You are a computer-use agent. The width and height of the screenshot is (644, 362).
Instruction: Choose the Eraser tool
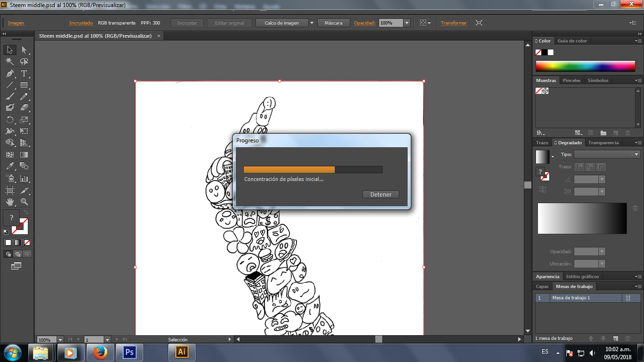coord(24,108)
